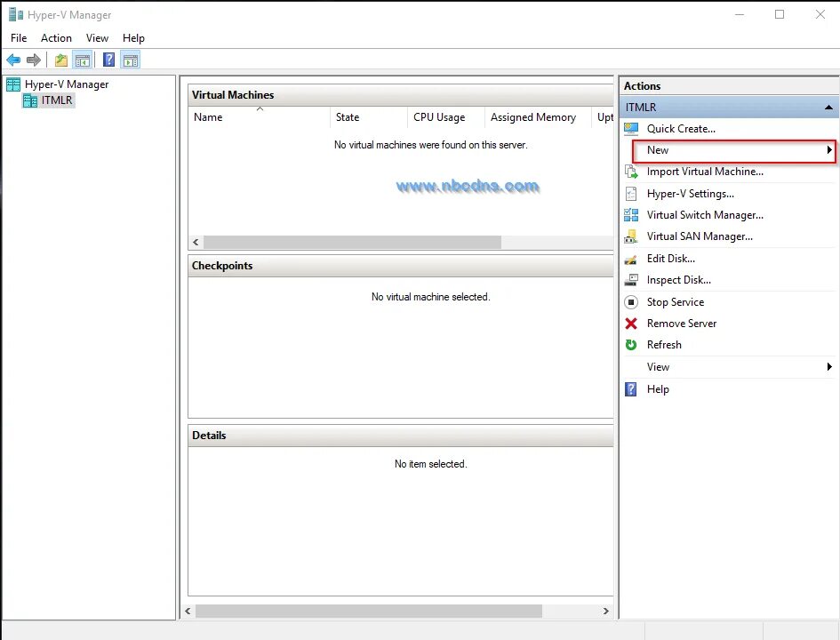Toggle the Show/Hide Action Pane toolbar icon
840x640 pixels.
130,60
